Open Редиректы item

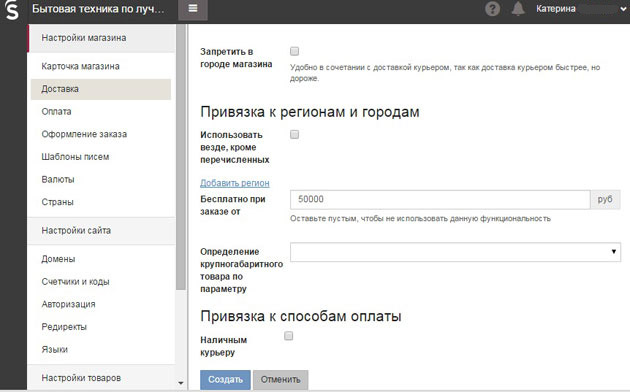64,327
